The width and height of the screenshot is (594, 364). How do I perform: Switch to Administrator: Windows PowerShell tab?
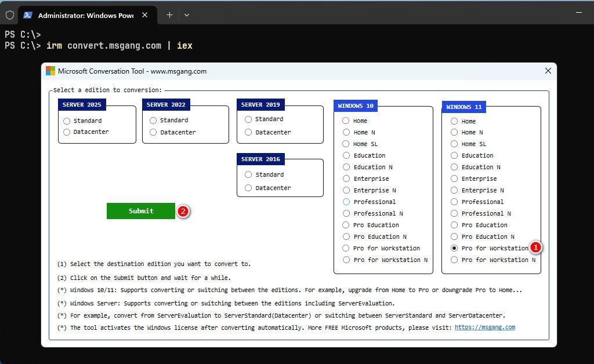pos(85,16)
